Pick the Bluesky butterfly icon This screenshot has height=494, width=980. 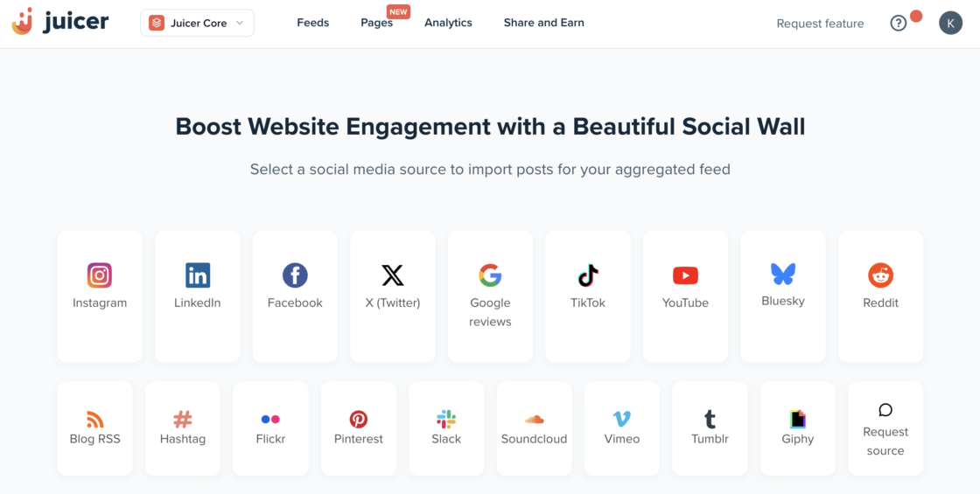783,274
